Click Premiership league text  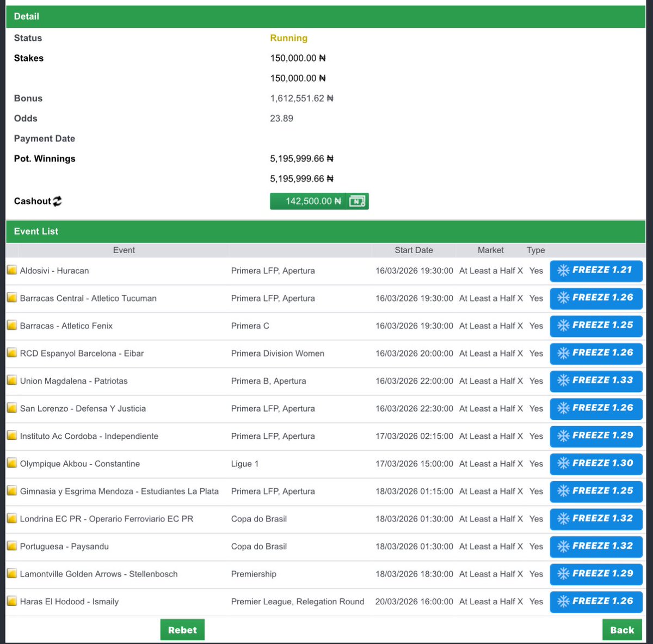click(254, 574)
